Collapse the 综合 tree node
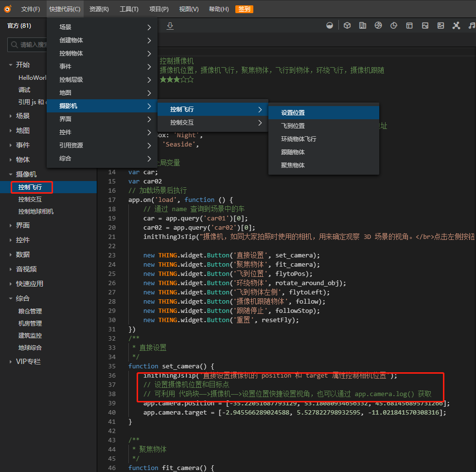The height and width of the screenshot is (472, 476). [11, 298]
